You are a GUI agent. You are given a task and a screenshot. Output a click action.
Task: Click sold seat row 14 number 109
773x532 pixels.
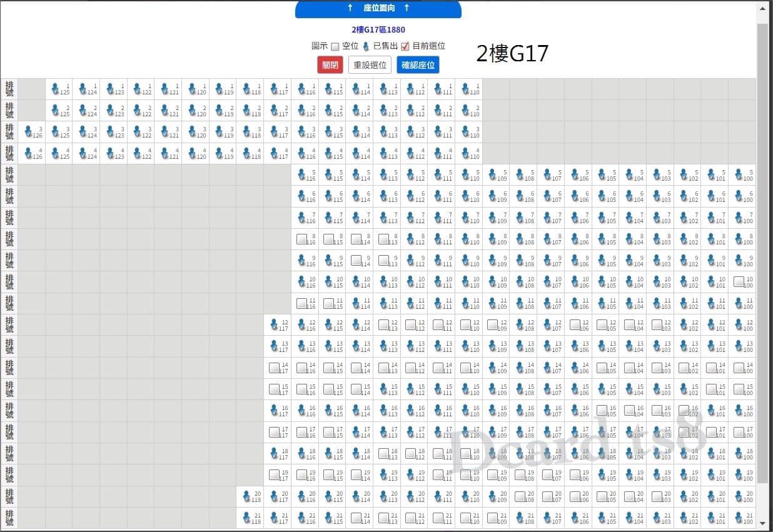[x=493, y=368]
